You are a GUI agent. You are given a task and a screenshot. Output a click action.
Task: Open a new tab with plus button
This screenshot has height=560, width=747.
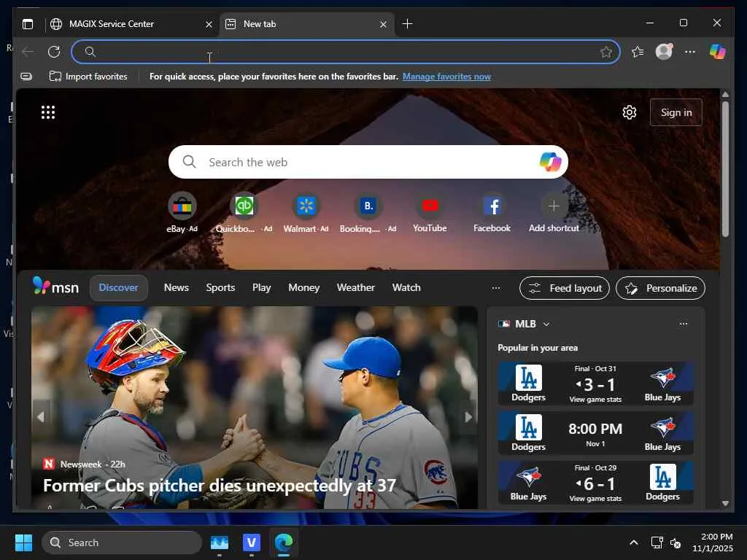407,24
